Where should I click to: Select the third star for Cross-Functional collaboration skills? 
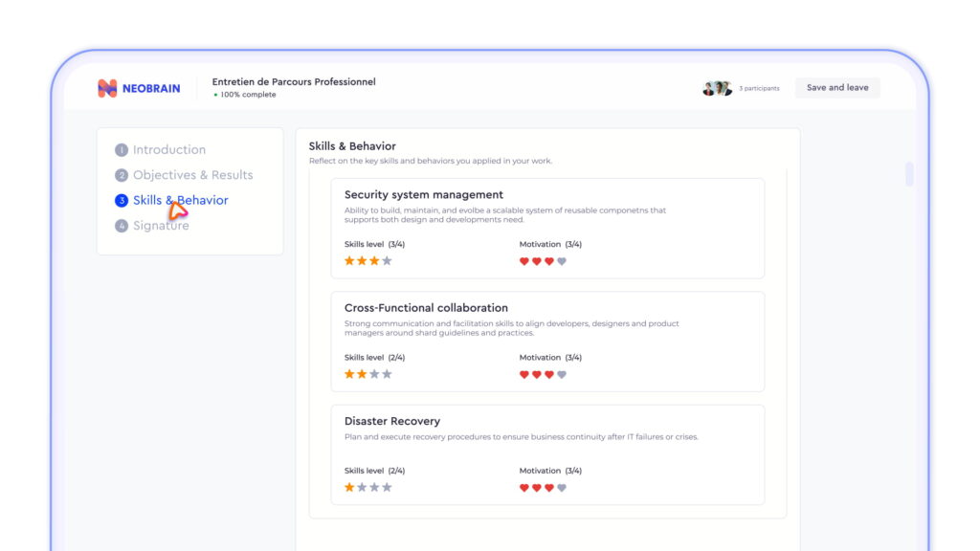tap(374, 373)
